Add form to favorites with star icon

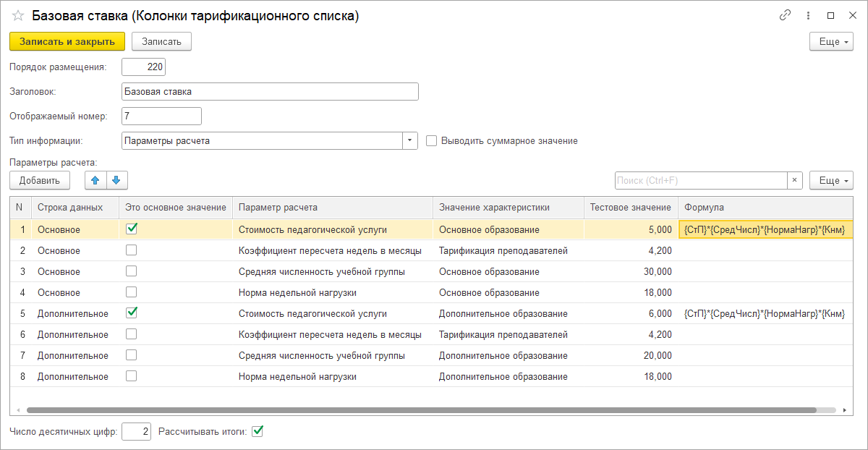click(18, 15)
